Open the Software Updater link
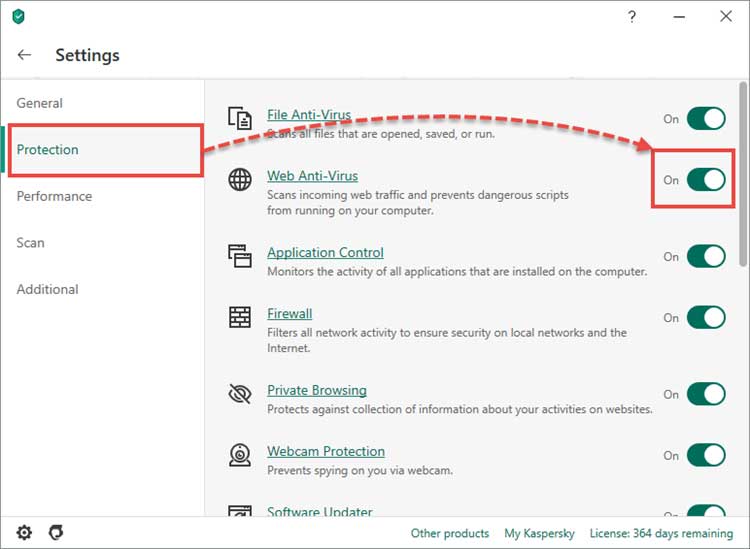The width and height of the screenshot is (750, 549). click(320, 511)
